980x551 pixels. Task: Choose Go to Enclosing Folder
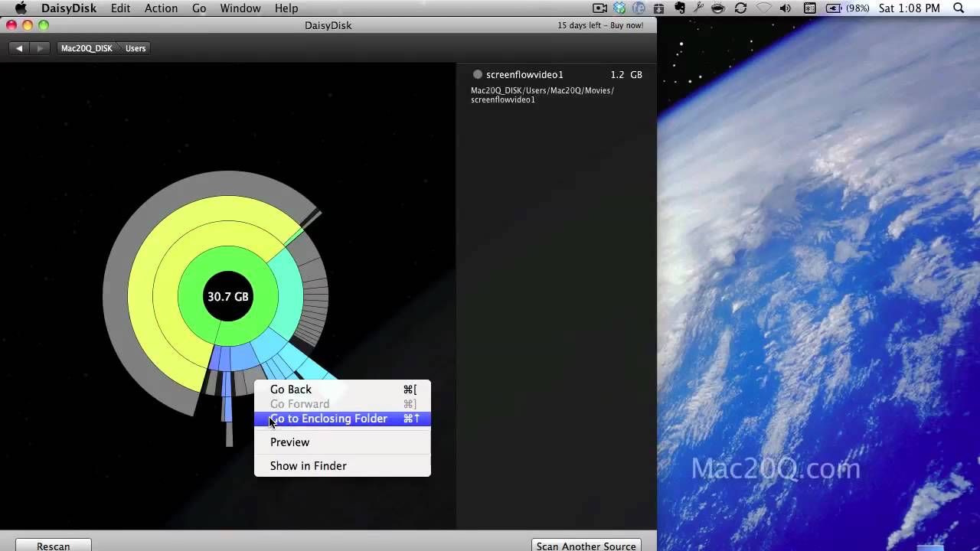pos(342,419)
